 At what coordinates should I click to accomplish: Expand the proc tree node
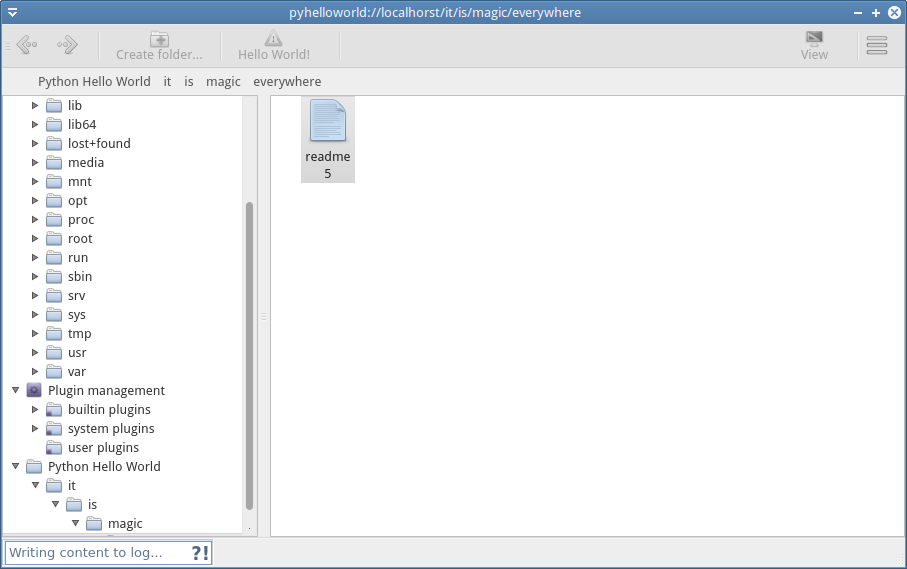(35, 220)
